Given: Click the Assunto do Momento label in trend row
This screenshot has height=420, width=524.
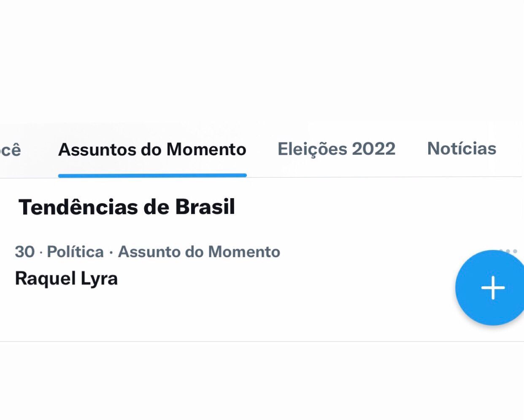Looking at the screenshot, I should click(199, 252).
